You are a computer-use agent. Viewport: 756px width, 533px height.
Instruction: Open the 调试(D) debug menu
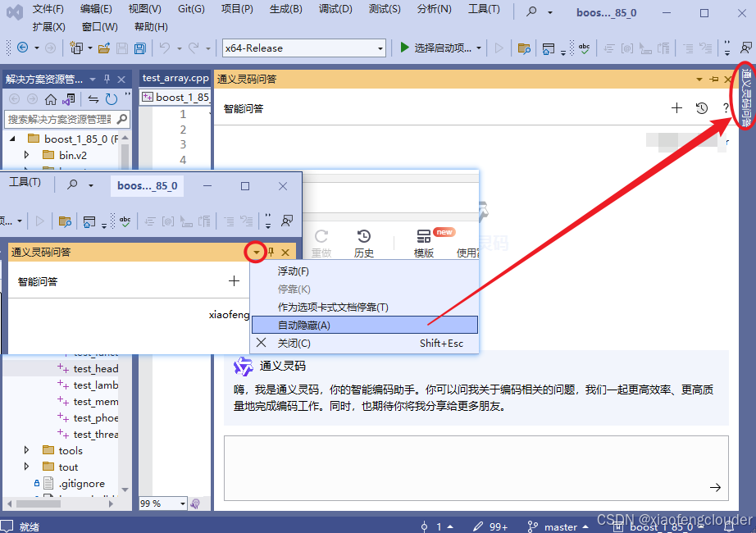click(x=335, y=9)
